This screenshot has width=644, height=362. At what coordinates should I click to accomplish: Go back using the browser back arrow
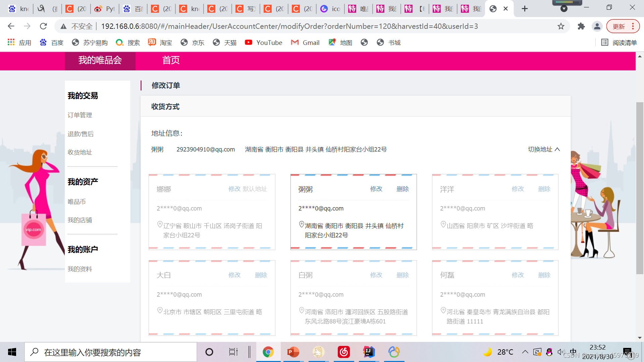[11, 26]
